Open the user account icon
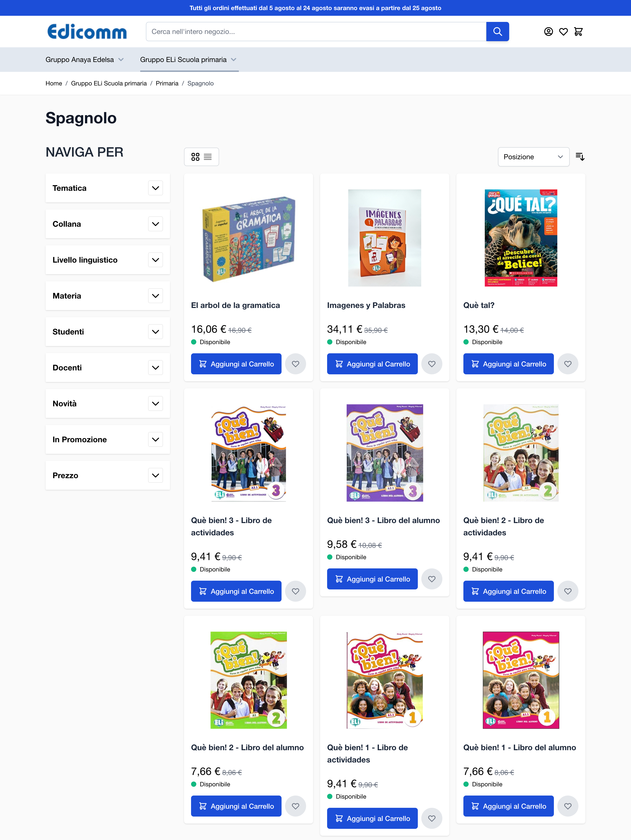 548,32
